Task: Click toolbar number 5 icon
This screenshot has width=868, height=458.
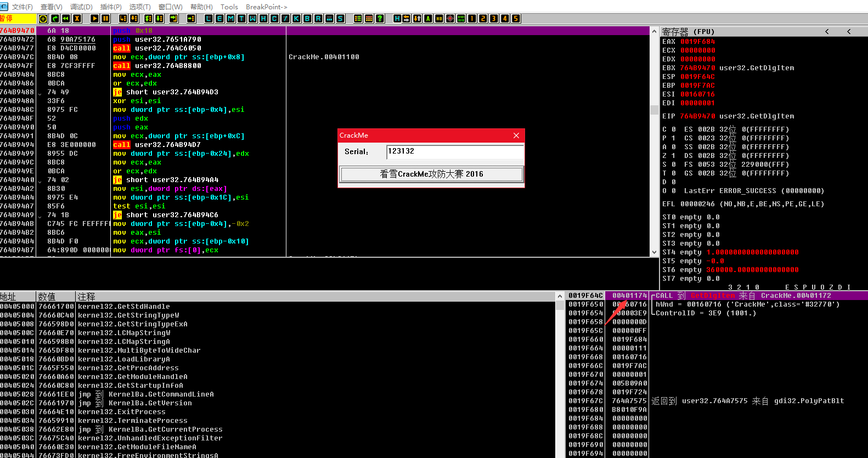Action: 516,19
